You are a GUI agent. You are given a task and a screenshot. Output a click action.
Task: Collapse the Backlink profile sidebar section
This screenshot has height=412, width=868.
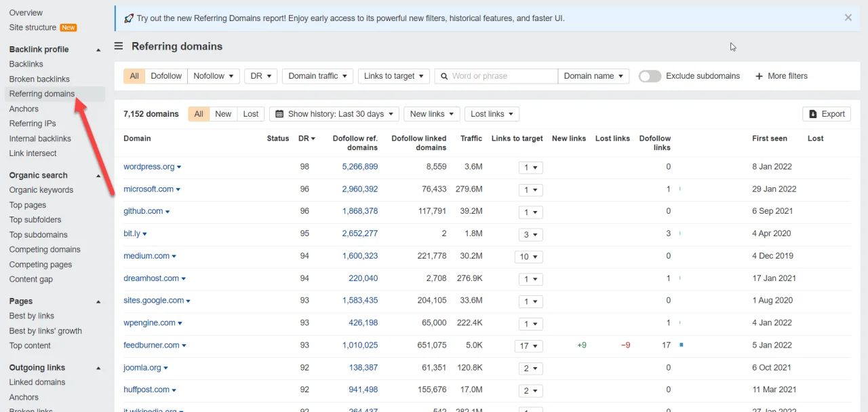pyautogui.click(x=98, y=49)
